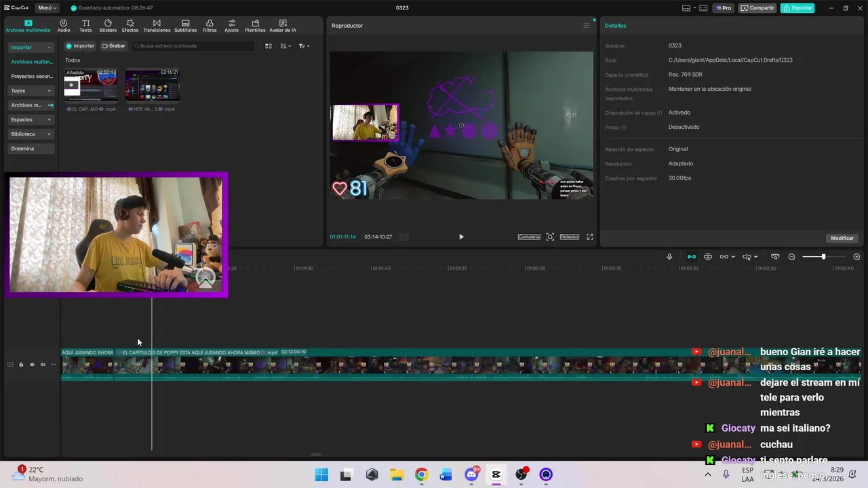This screenshot has height=488, width=868.
Task: Expand the Espacios sidebar section
Action: (31, 120)
